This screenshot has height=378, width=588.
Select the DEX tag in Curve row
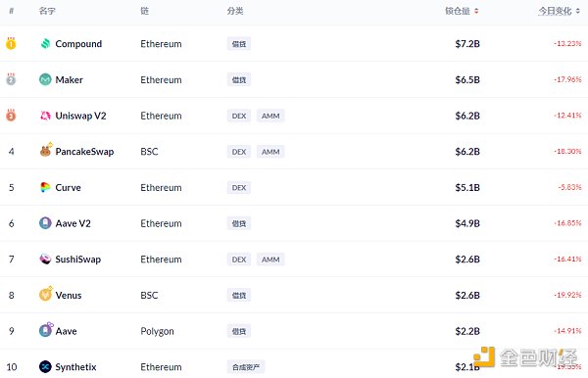pyautogui.click(x=239, y=188)
